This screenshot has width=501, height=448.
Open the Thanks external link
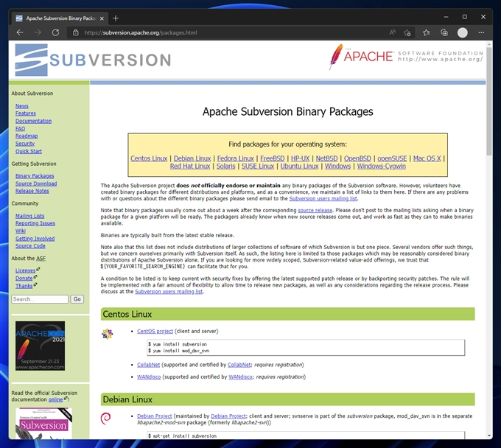click(x=24, y=286)
